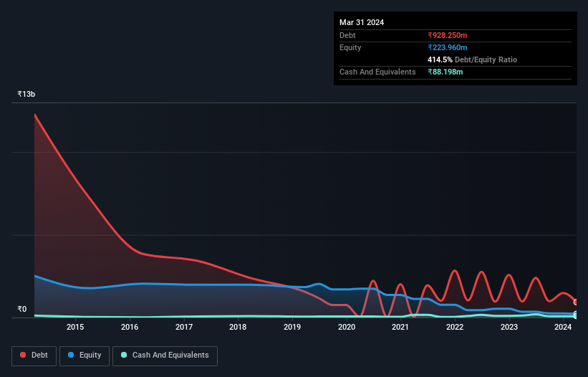Click the Equity value ₹223.960m
Image resolution: width=588 pixels, height=377 pixels.
(448, 47)
